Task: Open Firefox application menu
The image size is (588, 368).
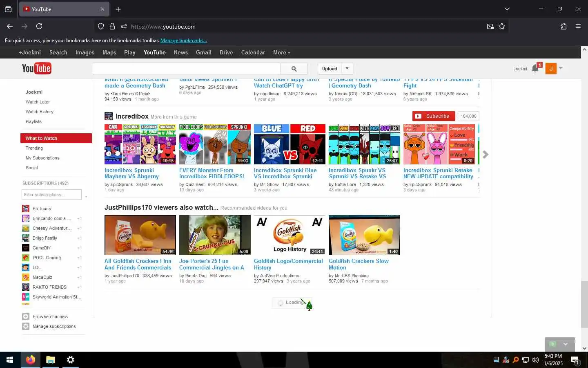Action: click(578, 26)
